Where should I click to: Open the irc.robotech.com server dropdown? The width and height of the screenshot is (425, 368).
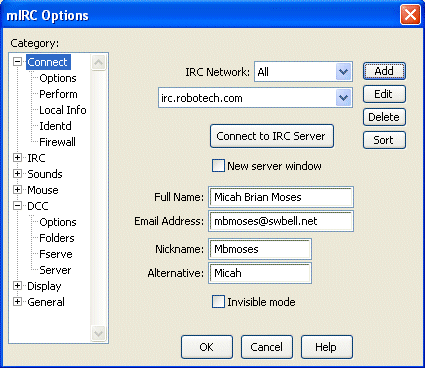(x=343, y=98)
